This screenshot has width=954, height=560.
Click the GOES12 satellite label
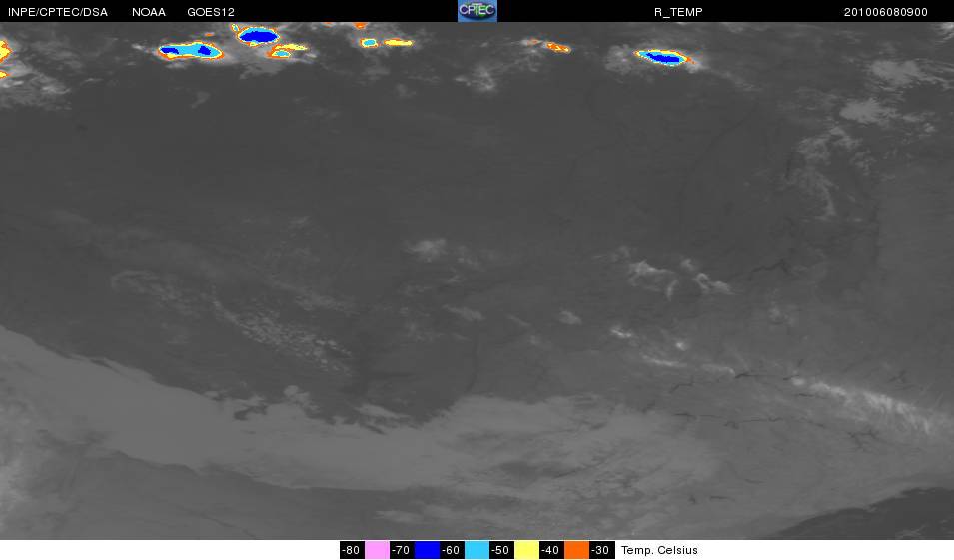(x=211, y=12)
